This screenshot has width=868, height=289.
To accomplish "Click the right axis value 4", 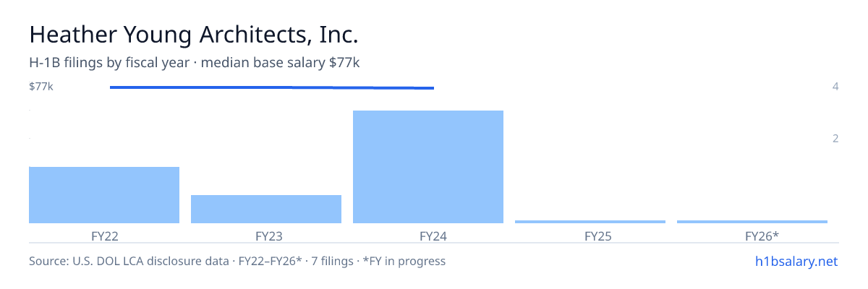I will [x=835, y=87].
